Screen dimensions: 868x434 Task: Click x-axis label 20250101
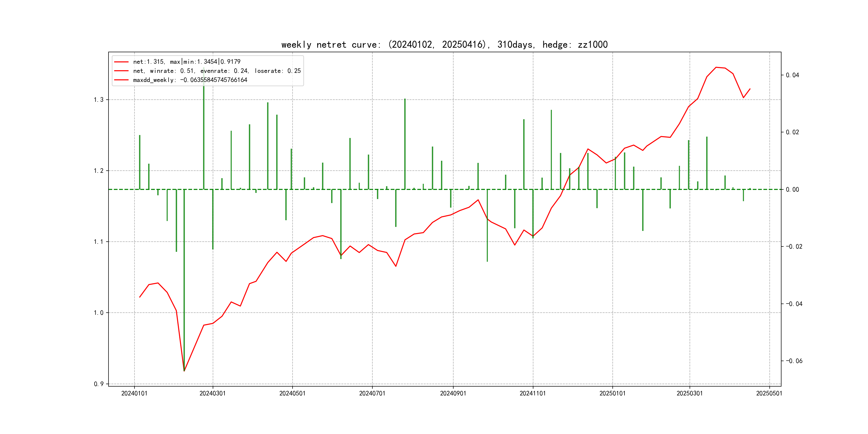click(x=612, y=393)
